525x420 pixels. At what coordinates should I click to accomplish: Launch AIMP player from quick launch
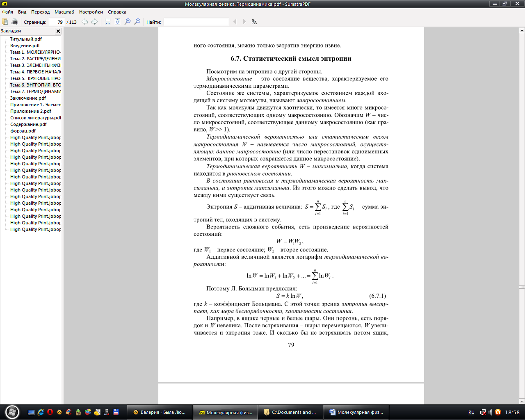[x=59, y=412]
